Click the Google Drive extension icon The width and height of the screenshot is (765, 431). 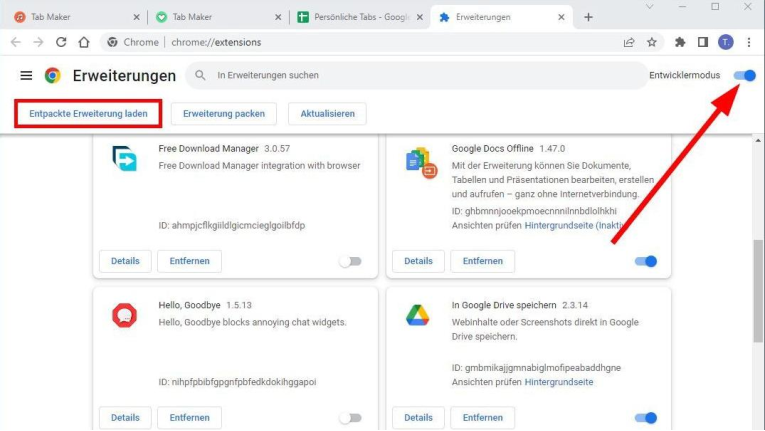(418, 315)
